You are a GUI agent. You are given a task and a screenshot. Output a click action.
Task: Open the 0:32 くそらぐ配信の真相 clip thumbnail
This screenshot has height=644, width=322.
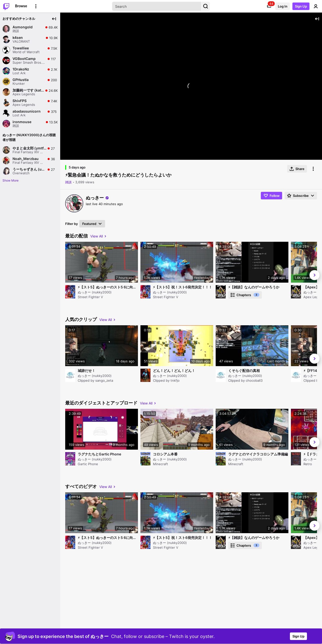[252, 346]
